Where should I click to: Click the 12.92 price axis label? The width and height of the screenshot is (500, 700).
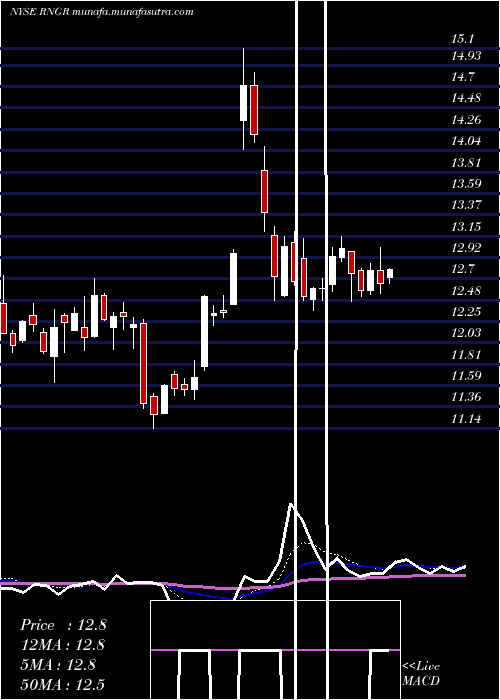466,248
